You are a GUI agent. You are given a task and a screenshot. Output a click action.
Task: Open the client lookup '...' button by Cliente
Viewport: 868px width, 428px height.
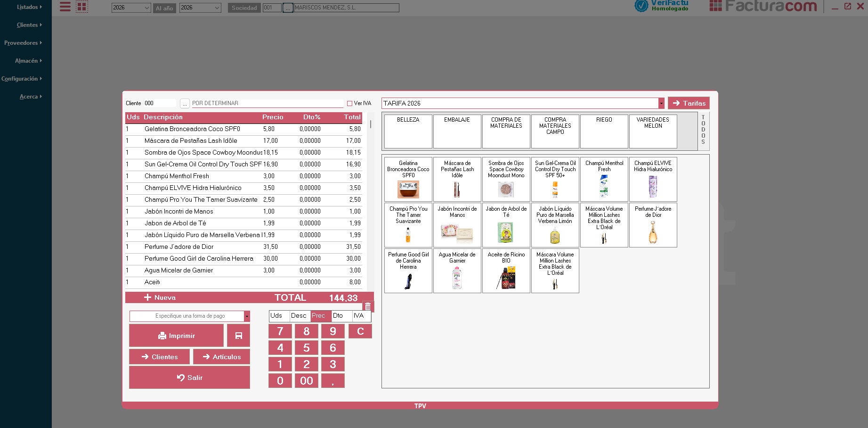coord(185,103)
